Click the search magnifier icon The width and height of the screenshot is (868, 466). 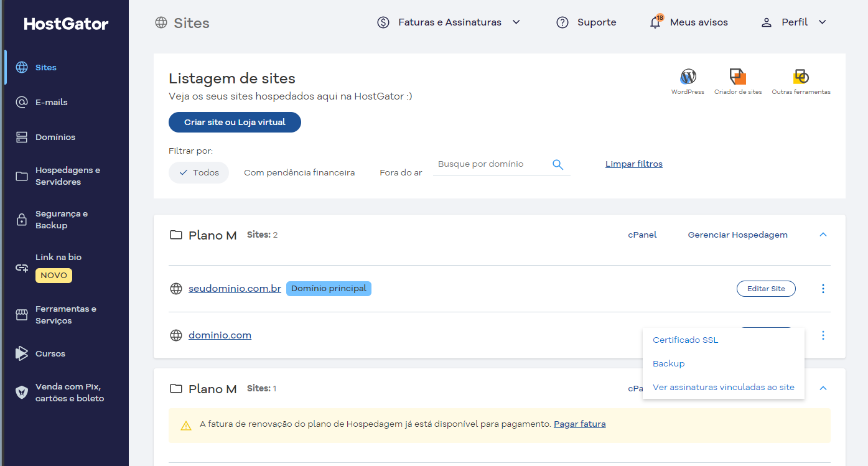click(558, 165)
